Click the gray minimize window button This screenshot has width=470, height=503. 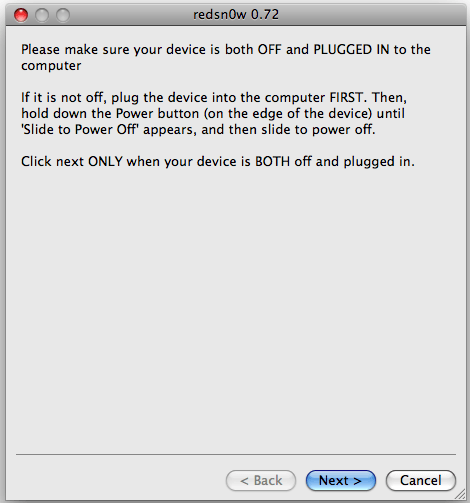tap(42, 15)
